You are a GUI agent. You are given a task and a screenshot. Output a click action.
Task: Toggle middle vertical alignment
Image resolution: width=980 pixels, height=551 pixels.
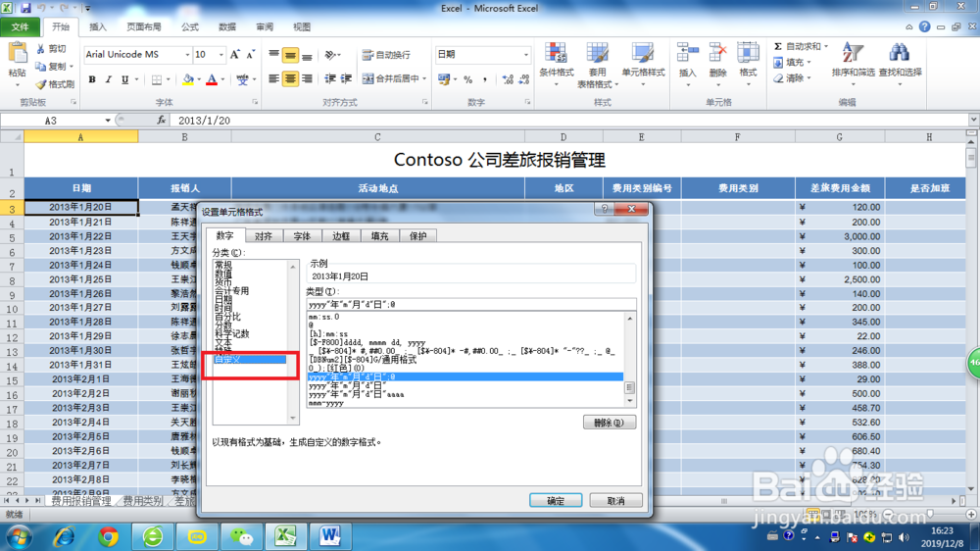(290, 56)
